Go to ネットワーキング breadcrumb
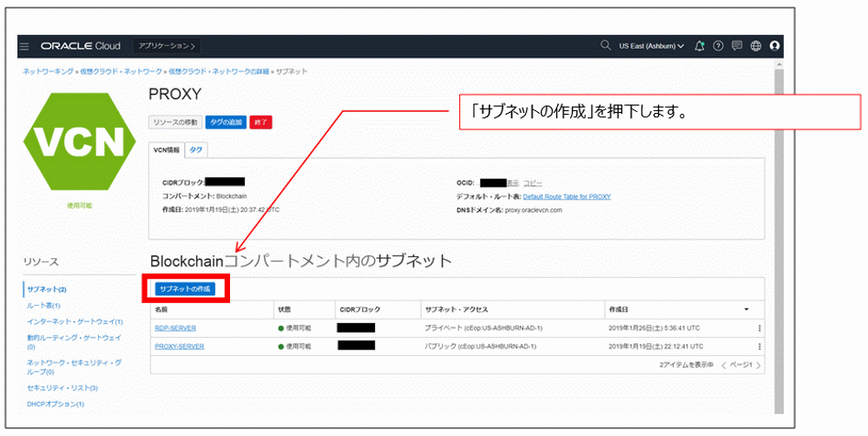The width and height of the screenshot is (868, 436). click(48, 71)
